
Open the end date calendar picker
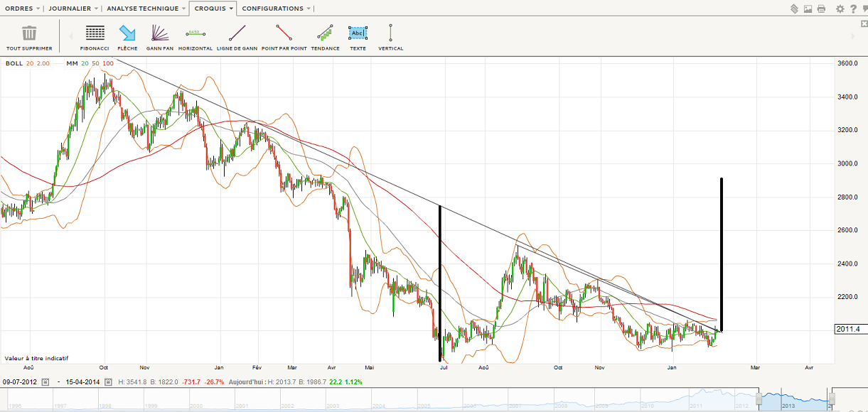coord(107,382)
